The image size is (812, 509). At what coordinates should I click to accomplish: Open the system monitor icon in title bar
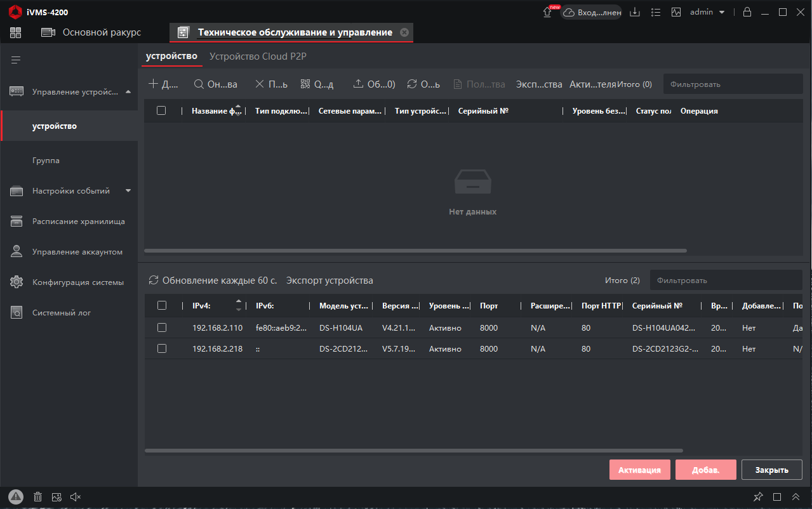pyautogui.click(x=676, y=12)
